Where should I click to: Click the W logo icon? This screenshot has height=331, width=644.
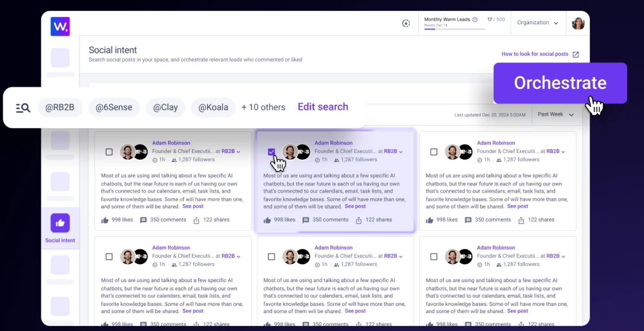click(60, 27)
